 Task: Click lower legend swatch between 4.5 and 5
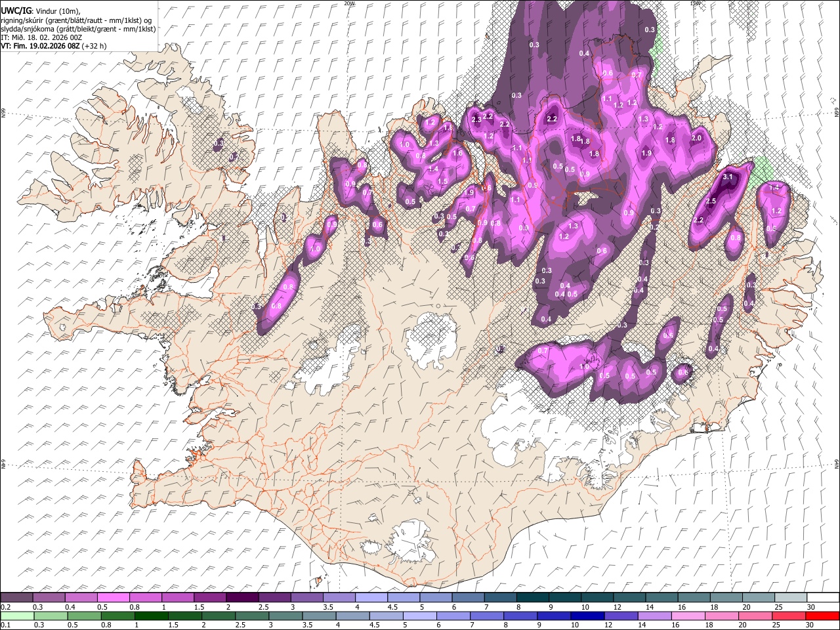[x=387, y=616]
